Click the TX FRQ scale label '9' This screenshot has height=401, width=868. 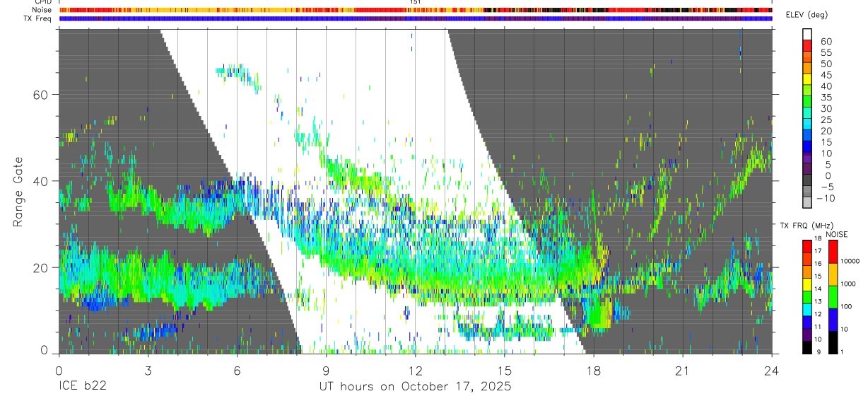click(x=819, y=352)
